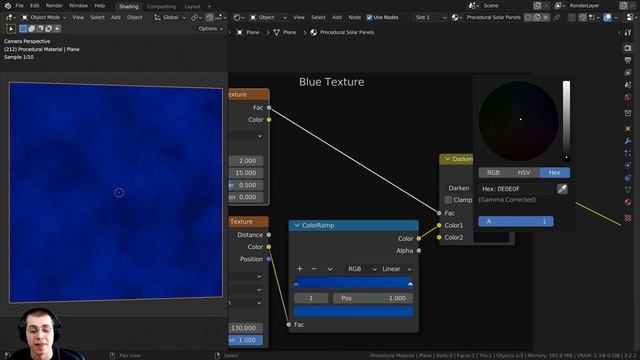Toggle the Use Nodes checkbox
This screenshot has width=640, height=360.
click(369, 18)
